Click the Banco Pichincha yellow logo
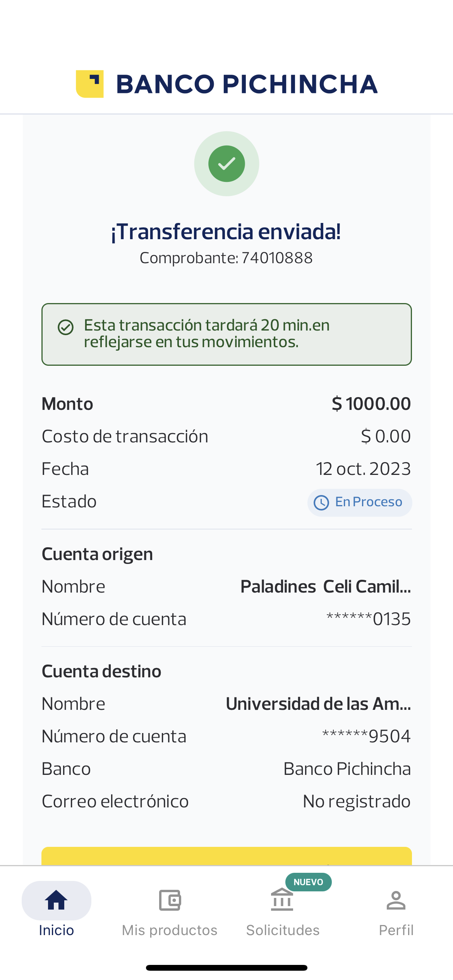 (x=90, y=84)
